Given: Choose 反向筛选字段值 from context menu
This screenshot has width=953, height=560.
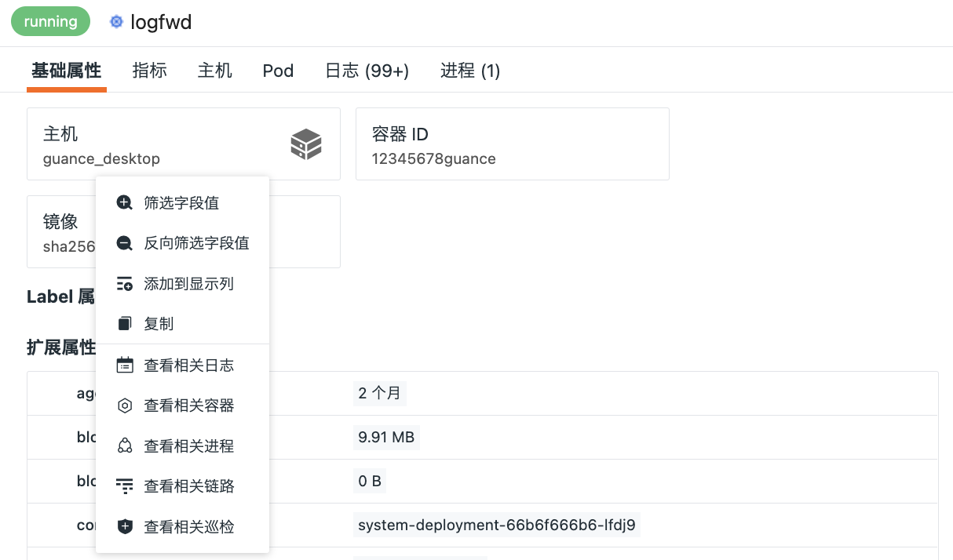Looking at the screenshot, I should click(x=196, y=243).
